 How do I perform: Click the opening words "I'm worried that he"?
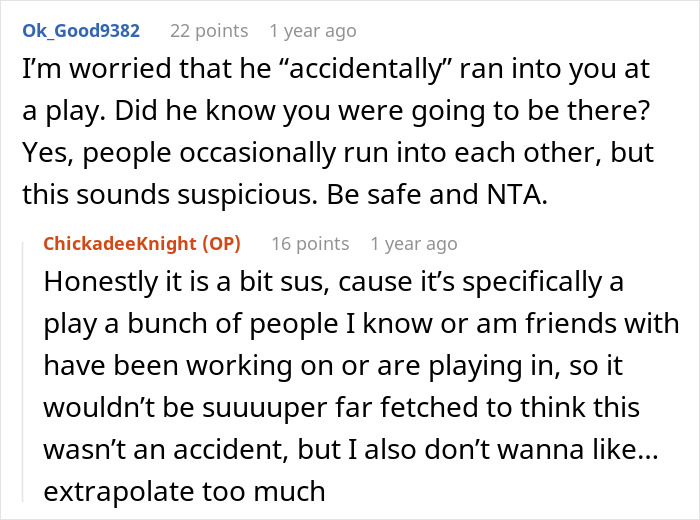147,69
